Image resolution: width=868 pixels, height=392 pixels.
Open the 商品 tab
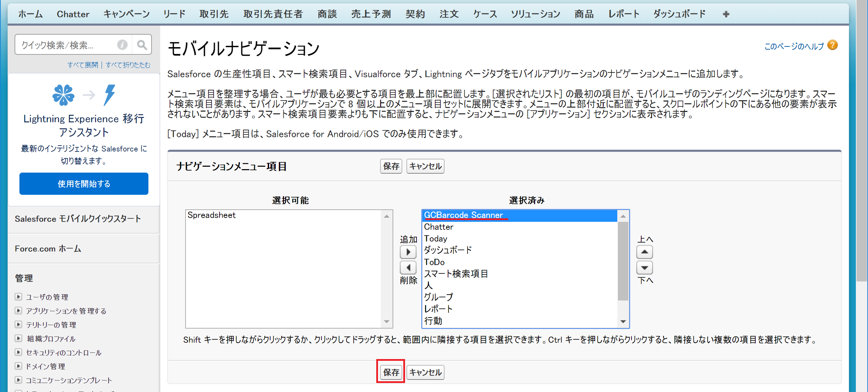pos(584,14)
